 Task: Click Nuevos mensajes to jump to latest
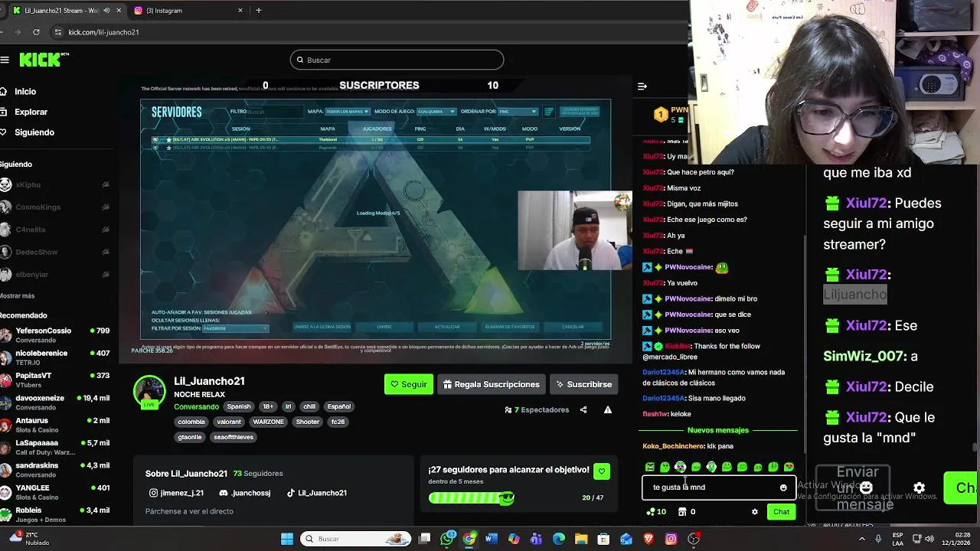tap(718, 430)
